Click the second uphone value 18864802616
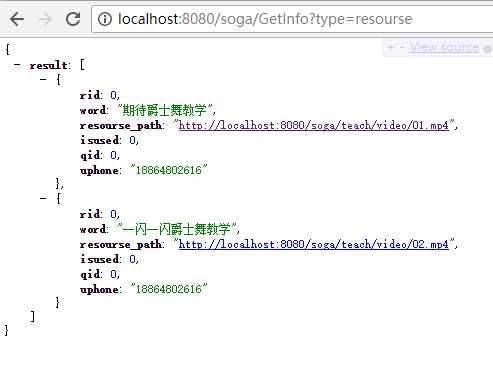Screen dimensions: 493x380 169,289
